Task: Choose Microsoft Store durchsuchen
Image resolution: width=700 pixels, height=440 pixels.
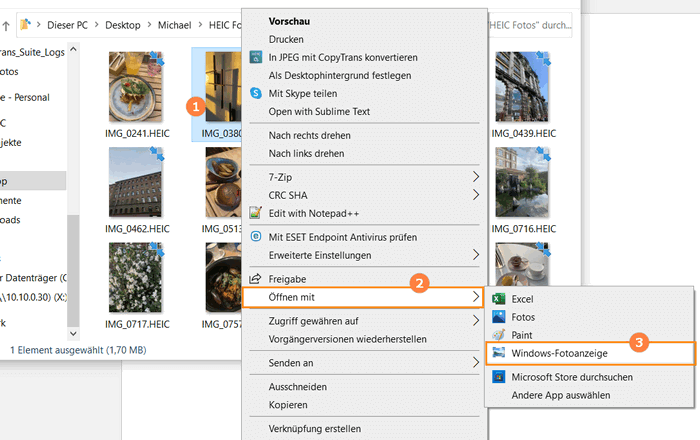Action: [x=572, y=377]
